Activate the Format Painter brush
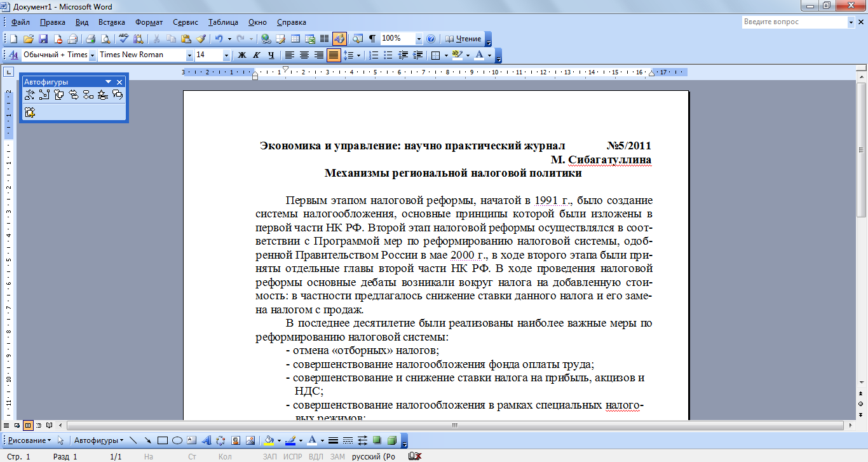This screenshot has width=868, height=462. (x=200, y=39)
